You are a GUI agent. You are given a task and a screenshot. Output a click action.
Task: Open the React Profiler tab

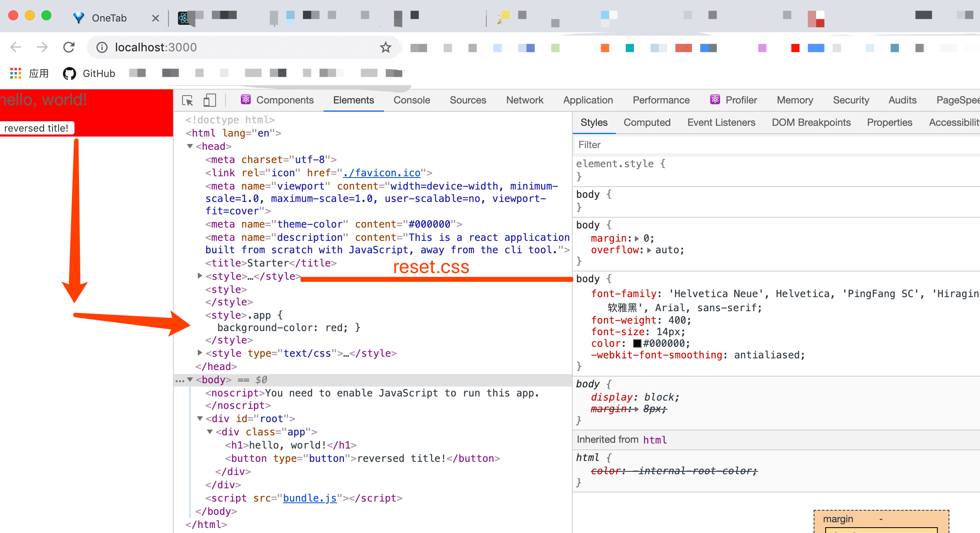tap(734, 100)
